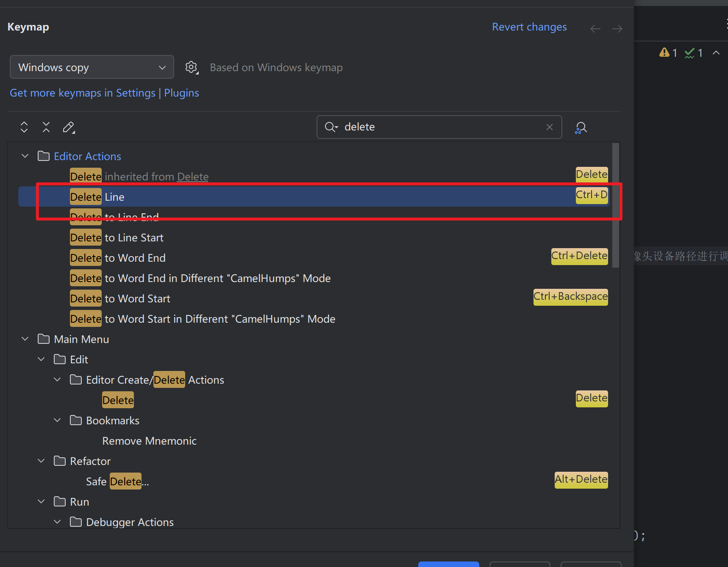The image size is (728, 567).
Task: Click the typo checkmark indicator in editor
Action: [x=694, y=53]
